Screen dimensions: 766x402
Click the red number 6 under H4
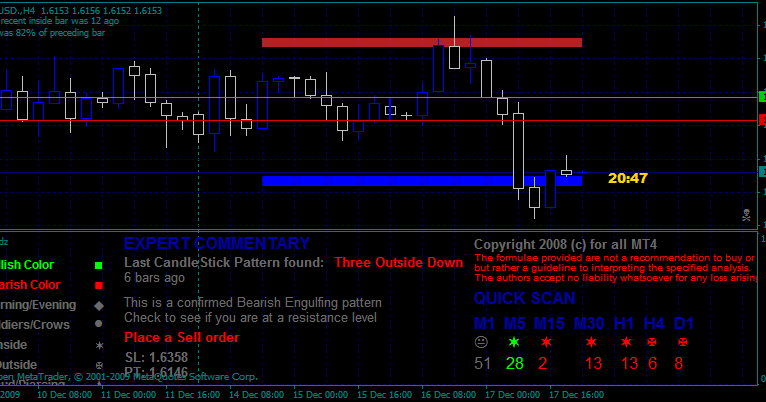[x=652, y=363]
